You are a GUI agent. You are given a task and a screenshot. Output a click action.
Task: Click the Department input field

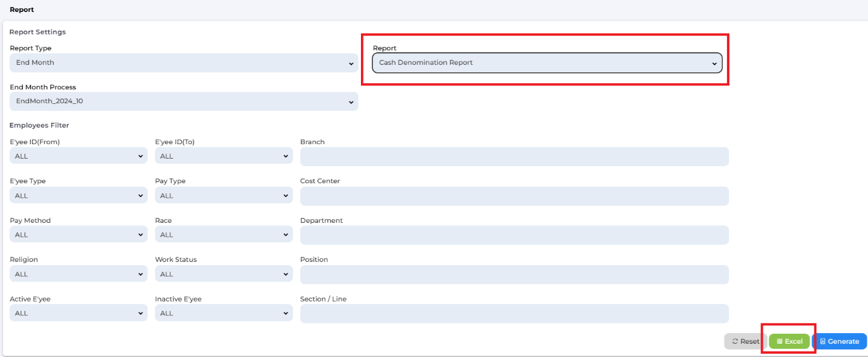[x=514, y=235]
